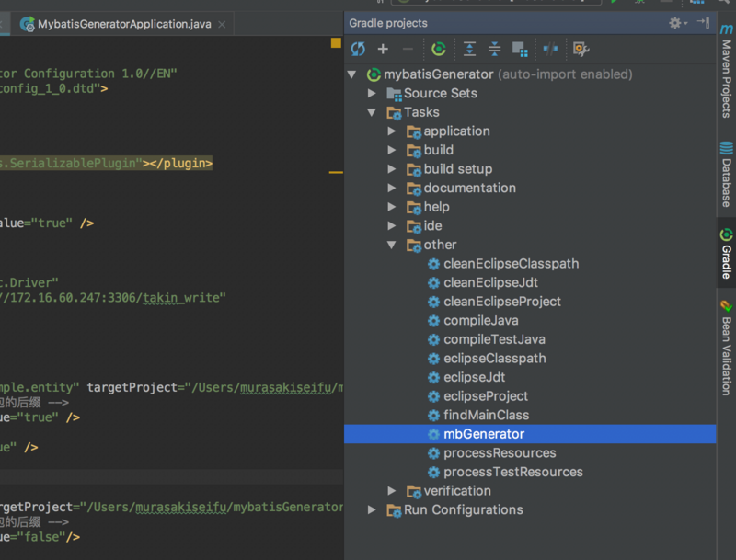Expand the help task group
This screenshot has width=736, height=560.
tap(392, 206)
